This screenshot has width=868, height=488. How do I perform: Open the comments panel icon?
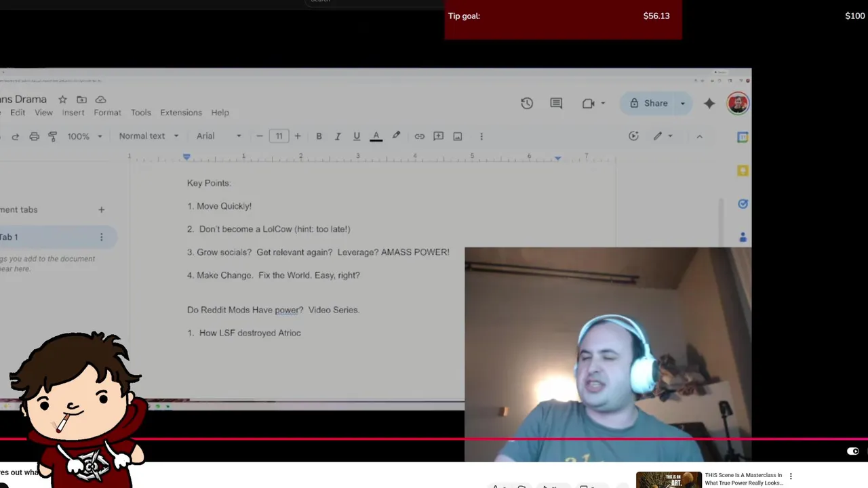[x=556, y=103]
